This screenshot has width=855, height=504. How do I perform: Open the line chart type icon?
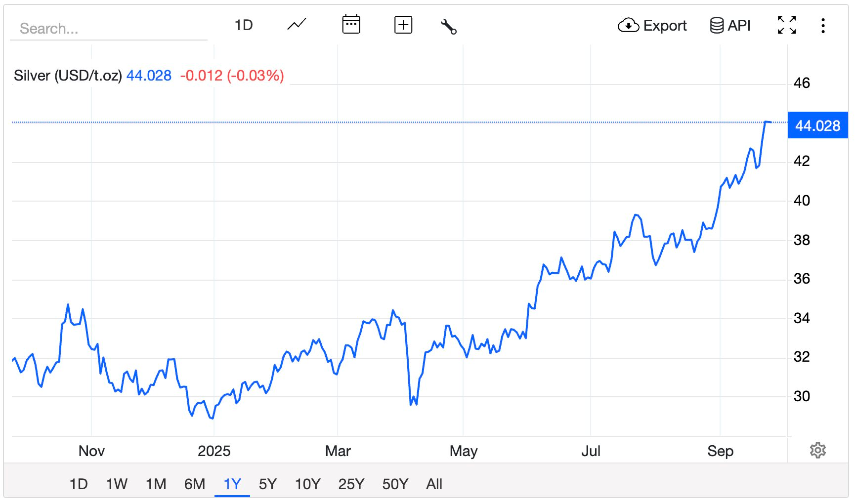[297, 25]
